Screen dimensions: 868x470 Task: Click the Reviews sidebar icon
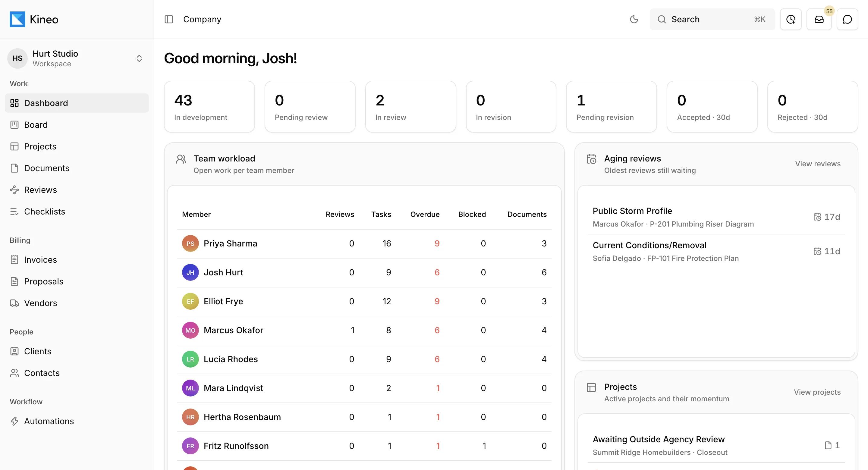click(x=14, y=190)
